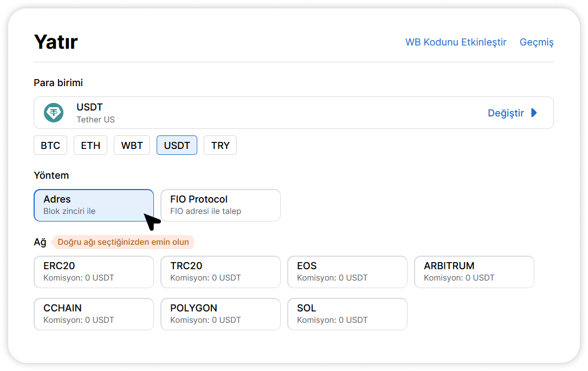588x371 pixels.
Task: Select the BTC quick currency chip
Action: point(50,145)
